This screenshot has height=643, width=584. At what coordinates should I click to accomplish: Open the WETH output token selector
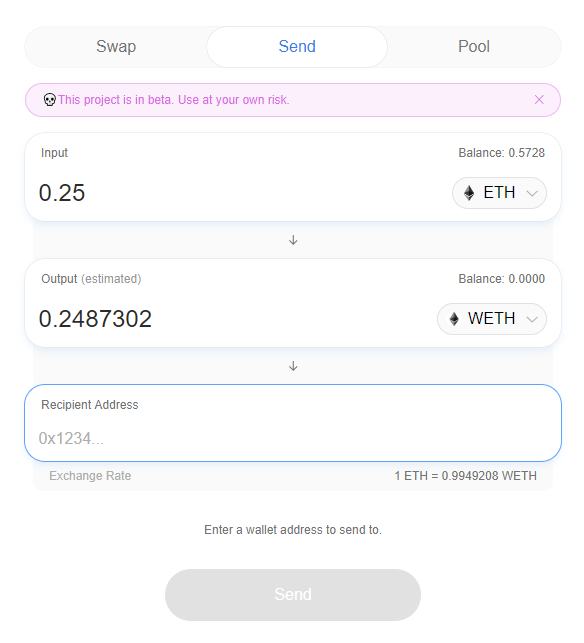(x=492, y=319)
